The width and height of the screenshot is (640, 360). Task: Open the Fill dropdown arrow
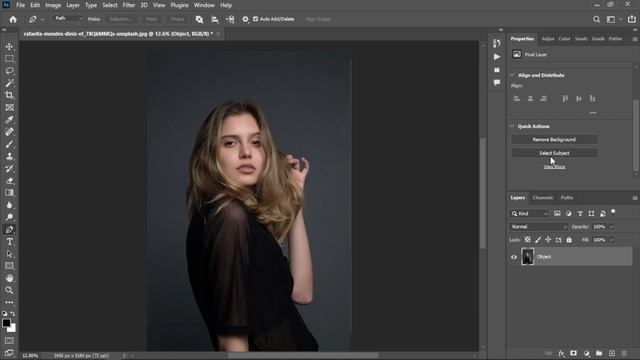tap(611, 240)
